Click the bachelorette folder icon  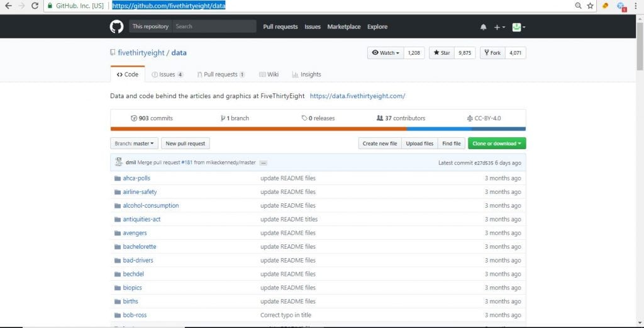click(x=118, y=247)
